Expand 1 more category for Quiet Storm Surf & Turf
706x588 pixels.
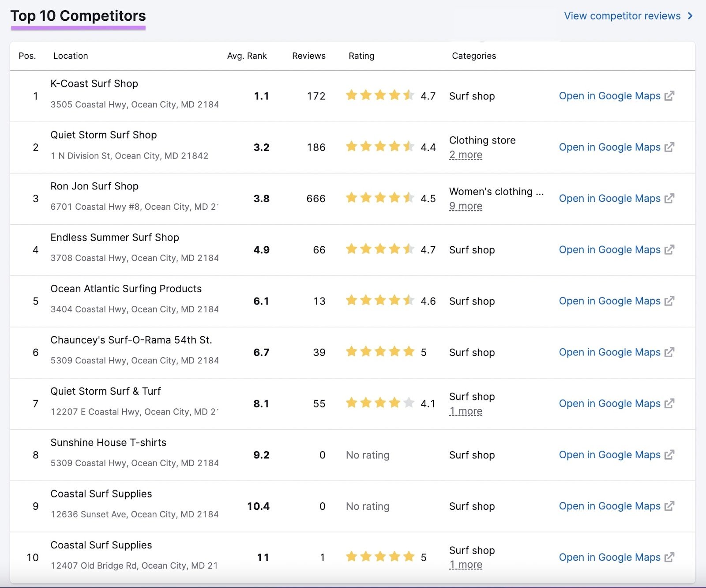tap(466, 411)
